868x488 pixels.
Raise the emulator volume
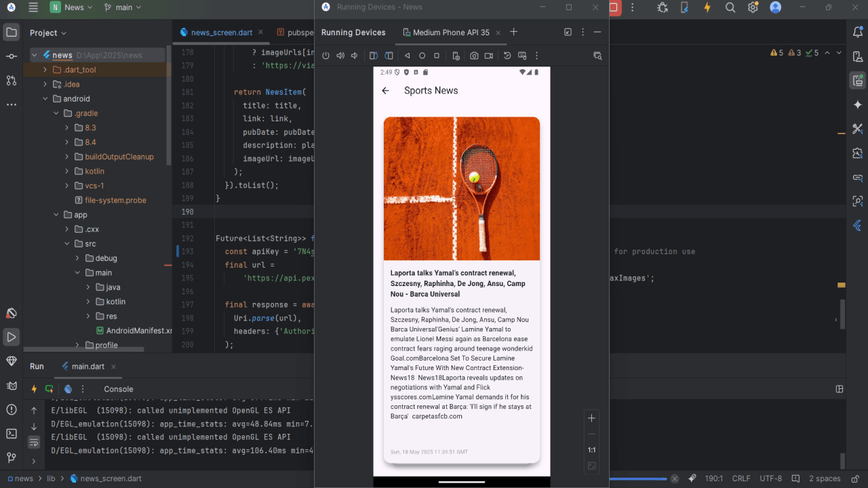340,56
